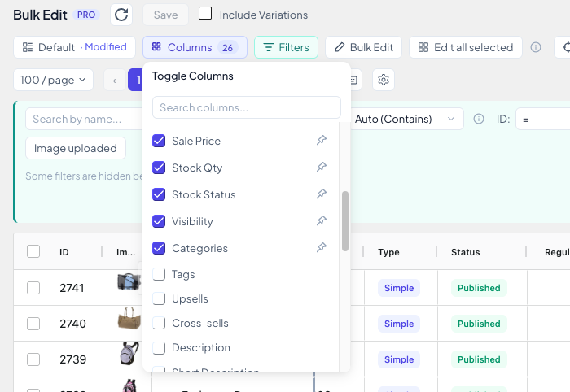
Task: Enable Tags column
Action: point(159,274)
